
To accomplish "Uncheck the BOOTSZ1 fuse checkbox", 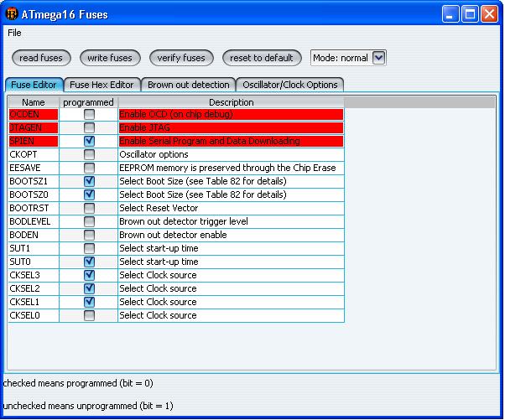I will coord(89,181).
